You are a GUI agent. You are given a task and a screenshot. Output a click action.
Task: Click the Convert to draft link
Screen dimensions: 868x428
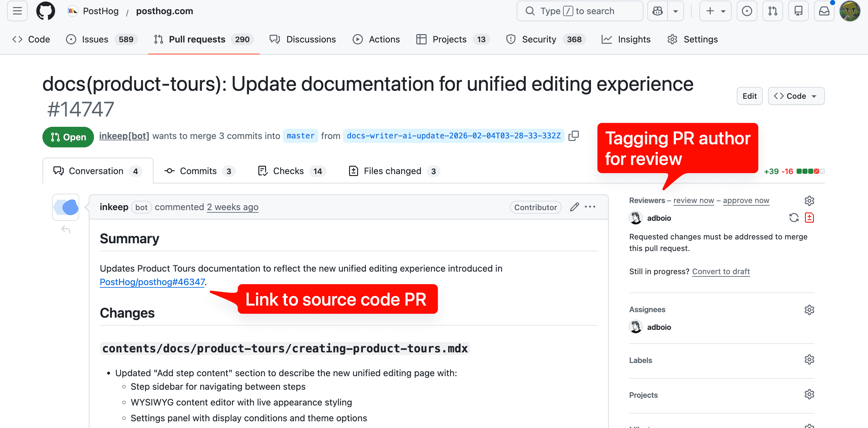(x=721, y=271)
